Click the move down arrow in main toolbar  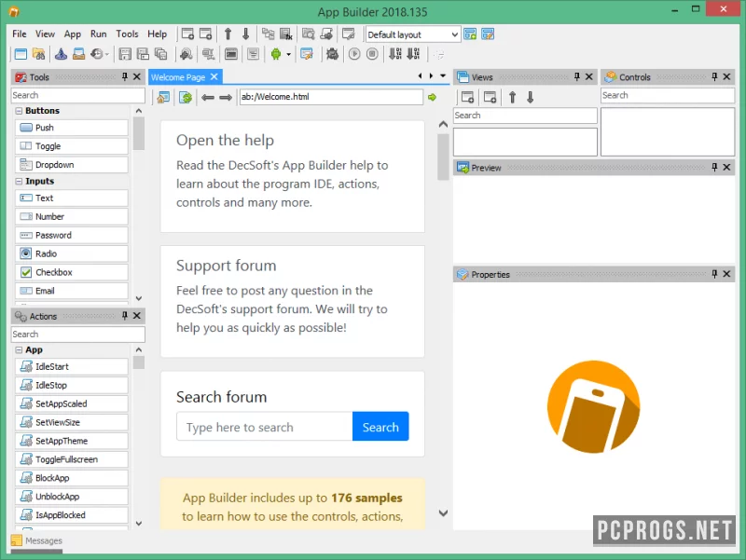pyautogui.click(x=245, y=34)
